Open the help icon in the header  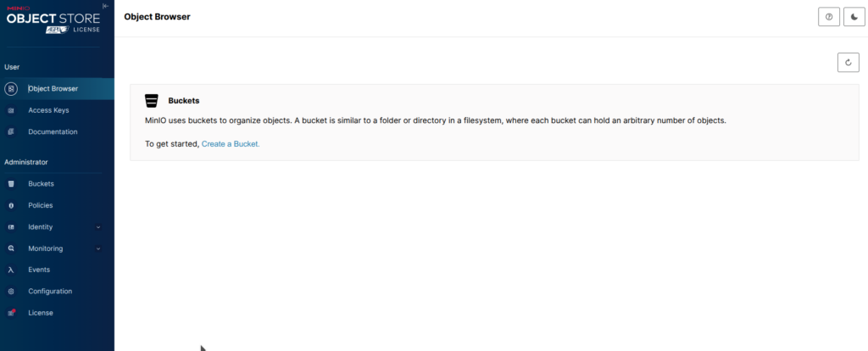[828, 17]
